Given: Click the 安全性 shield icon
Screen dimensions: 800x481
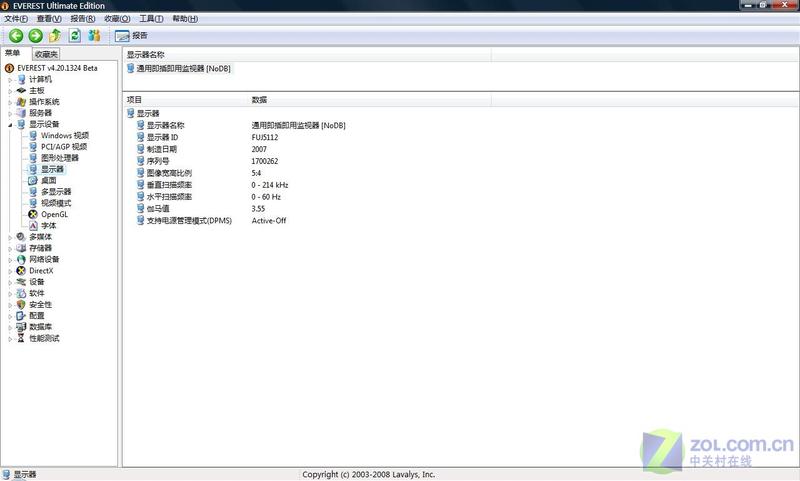Looking at the screenshot, I should (x=21, y=305).
